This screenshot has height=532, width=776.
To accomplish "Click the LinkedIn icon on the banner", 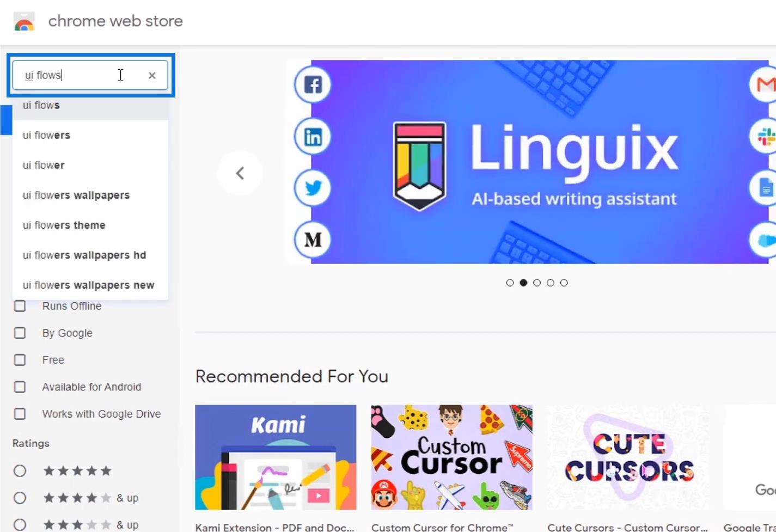I will click(x=313, y=137).
